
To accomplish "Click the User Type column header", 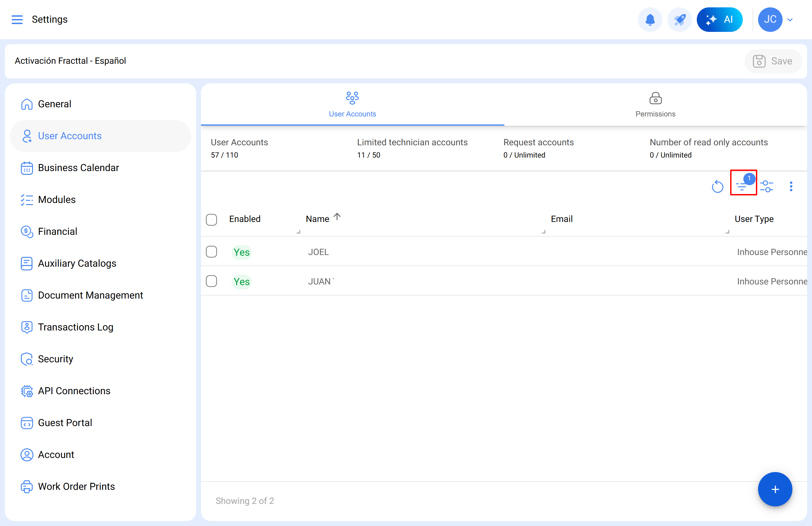I will click(x=754, y=219).
